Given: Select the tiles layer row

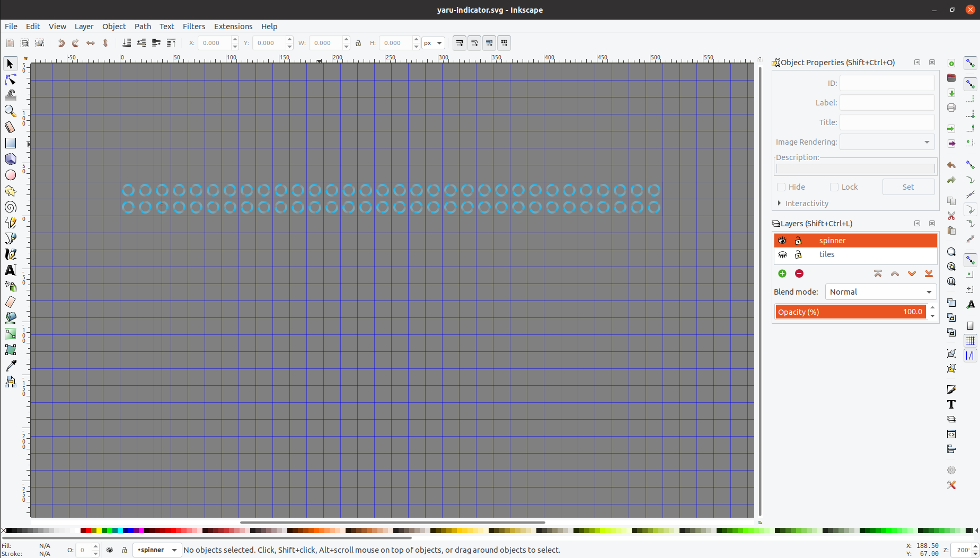Looking at the screenshot, I should tap(855, 255).
